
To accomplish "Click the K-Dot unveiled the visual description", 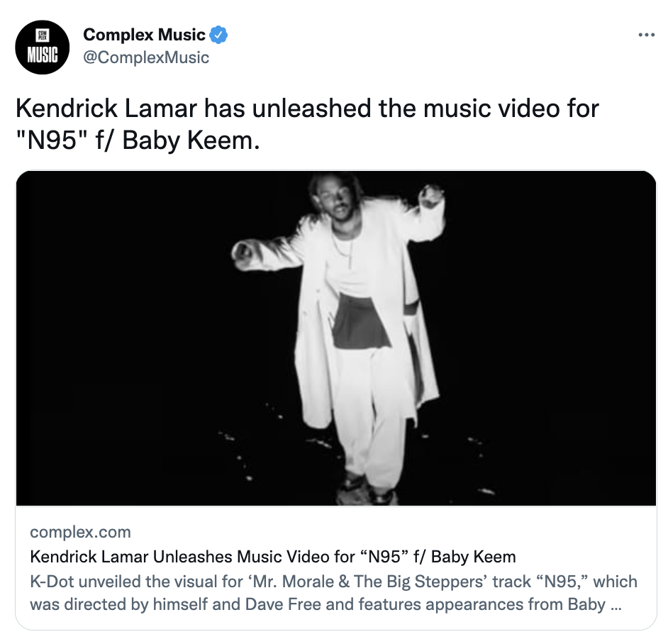I will coord(333,593).
